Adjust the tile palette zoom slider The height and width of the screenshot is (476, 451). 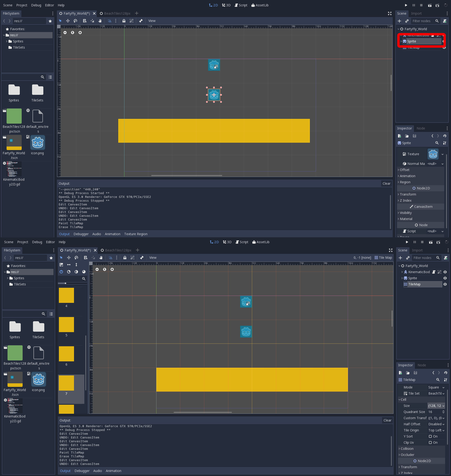tap(66, 283)
